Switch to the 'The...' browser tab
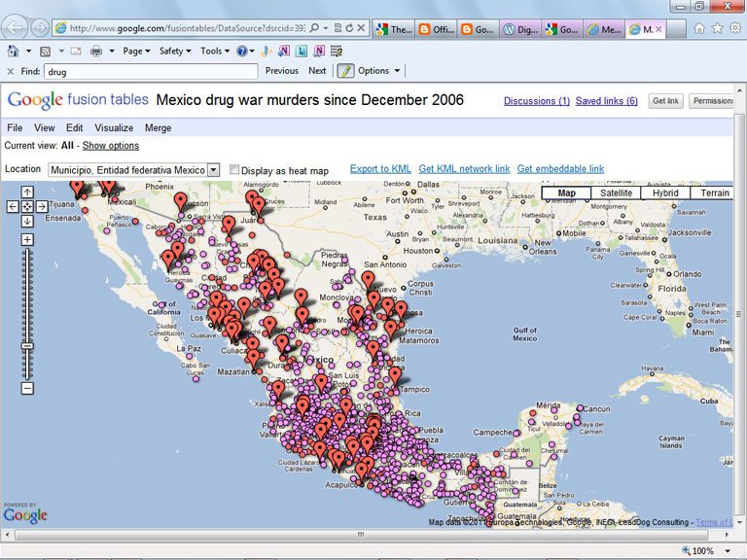 (394, 29)
